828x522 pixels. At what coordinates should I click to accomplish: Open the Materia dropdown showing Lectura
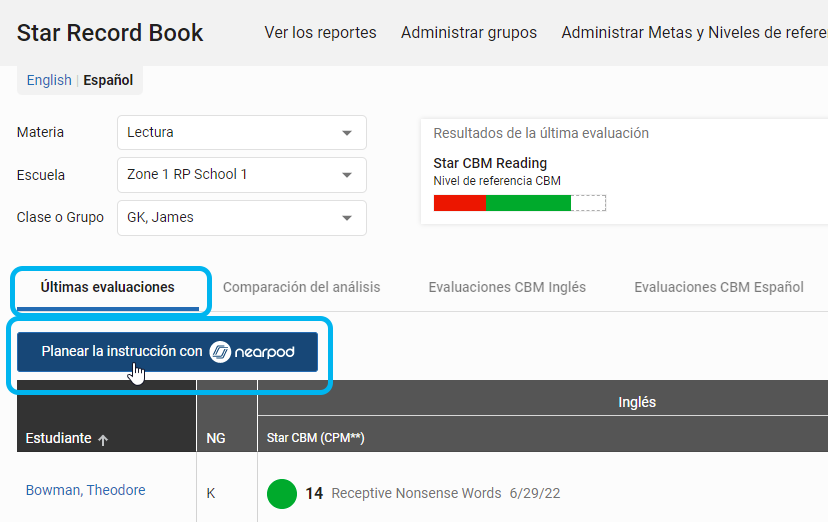[x=242, y=132]
